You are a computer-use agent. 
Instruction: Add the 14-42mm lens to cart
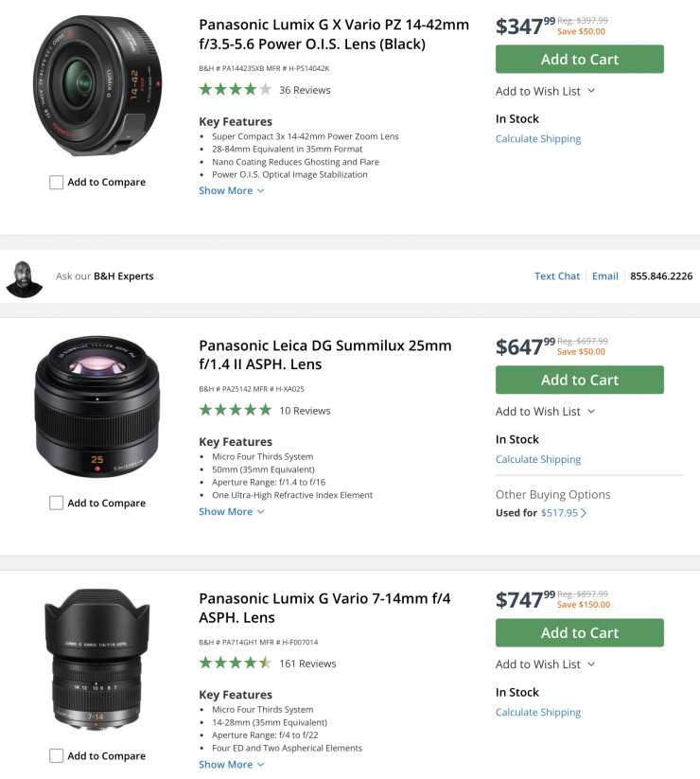579,59
